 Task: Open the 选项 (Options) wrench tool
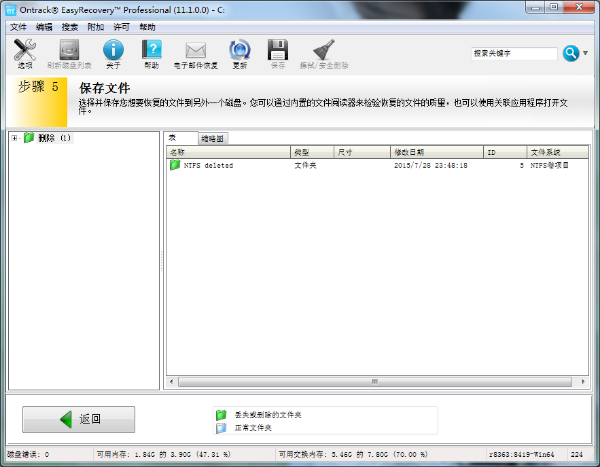point(25,50)
